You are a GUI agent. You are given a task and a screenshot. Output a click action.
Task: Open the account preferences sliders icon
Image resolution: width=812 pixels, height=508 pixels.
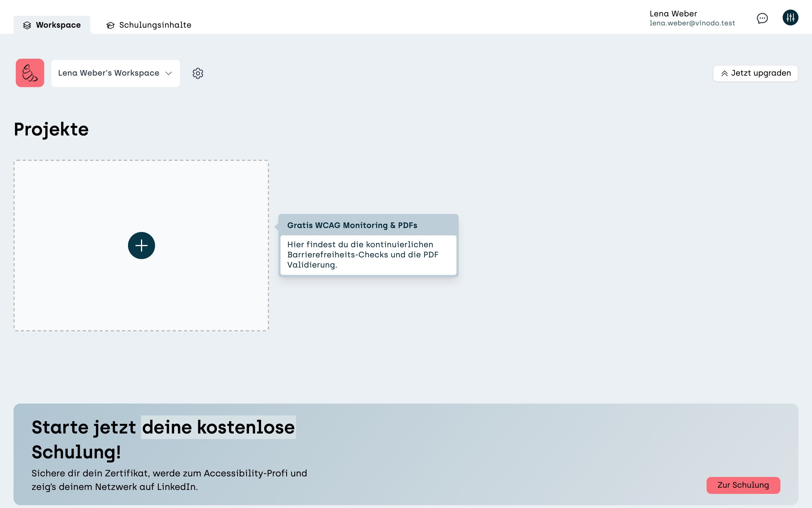click(x=790, y=17)
